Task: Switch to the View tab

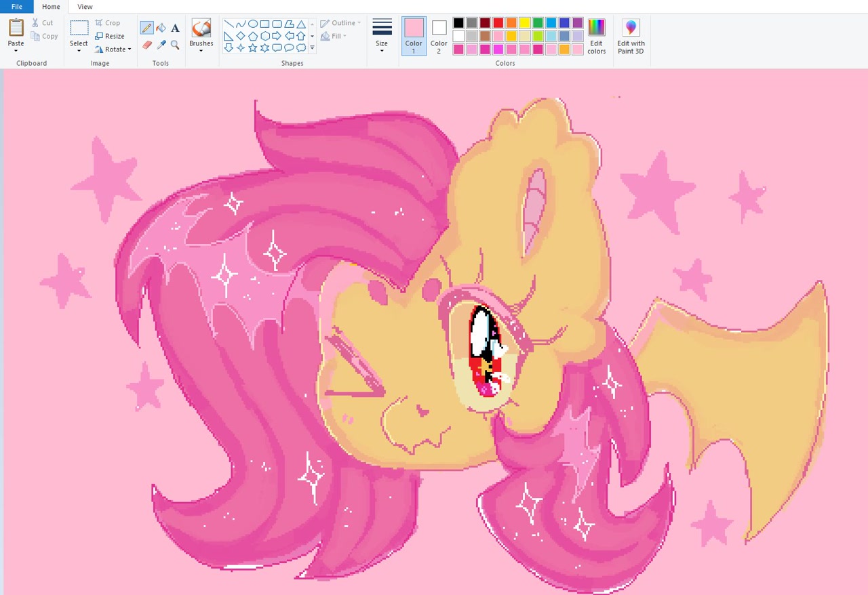Action: (84, 7)
